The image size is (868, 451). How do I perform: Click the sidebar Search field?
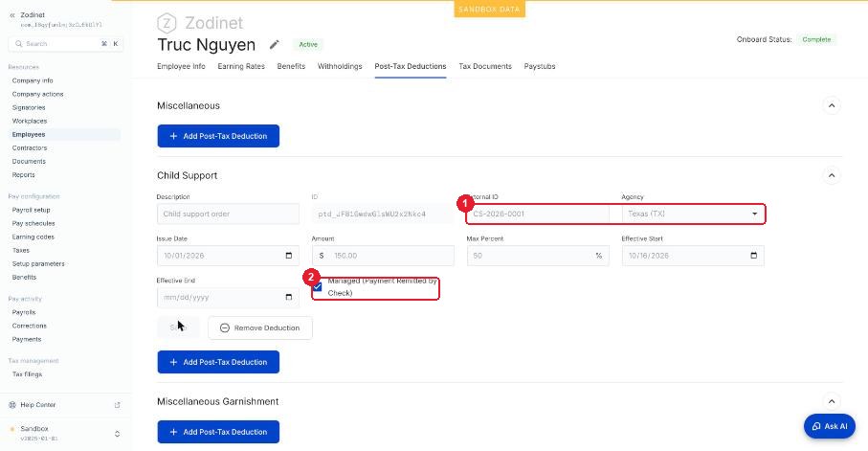(65, 44)
